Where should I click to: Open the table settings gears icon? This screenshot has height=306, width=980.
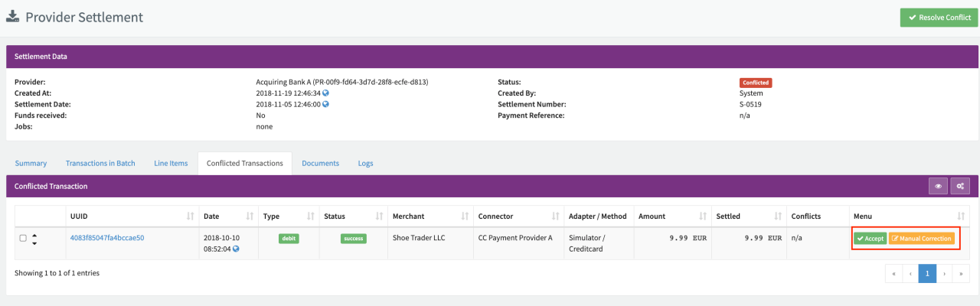[960, 186]
